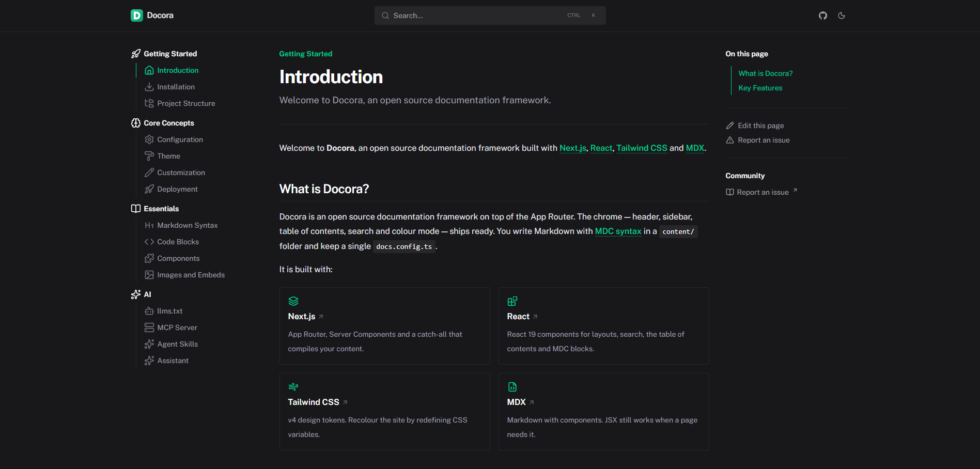The image size is (980, 469).
Task: Open Agent Skills in sidebar
Action: click(178, 344)
